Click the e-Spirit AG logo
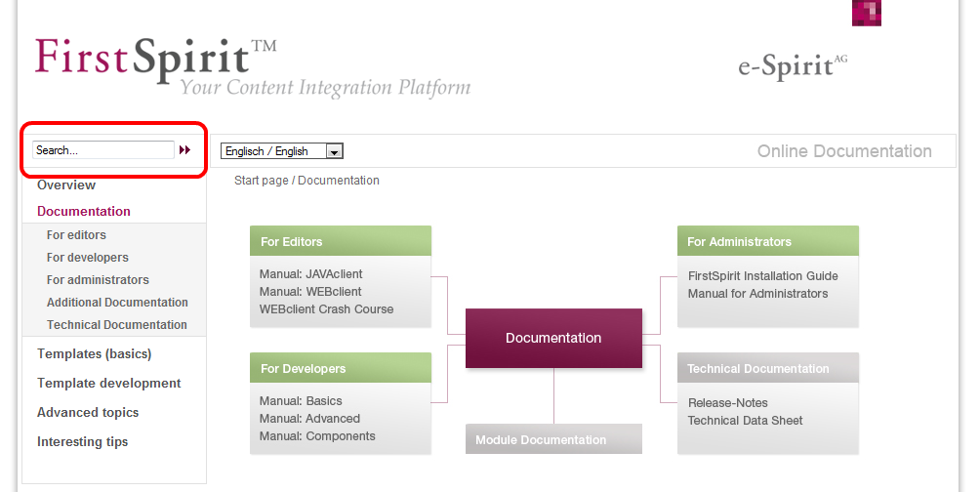This screenshot has height=492, width=980. pos(793,67)
